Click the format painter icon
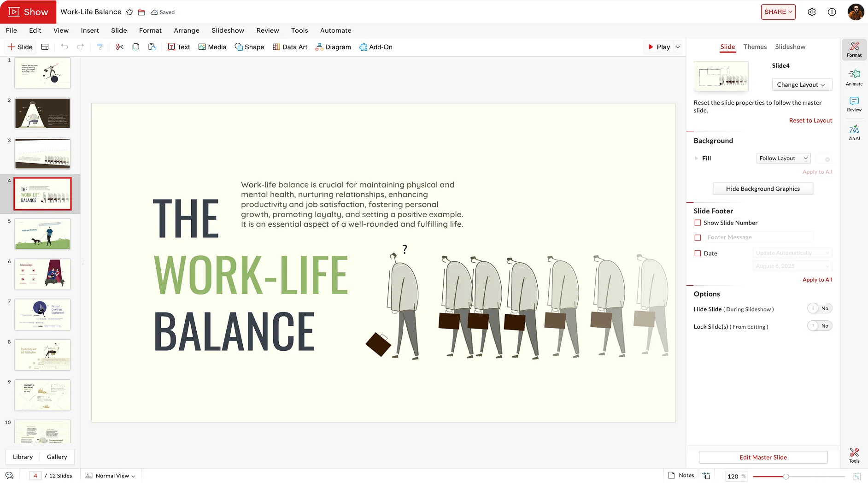The width and height of the screenshot is (868, 483). [100, 47]
